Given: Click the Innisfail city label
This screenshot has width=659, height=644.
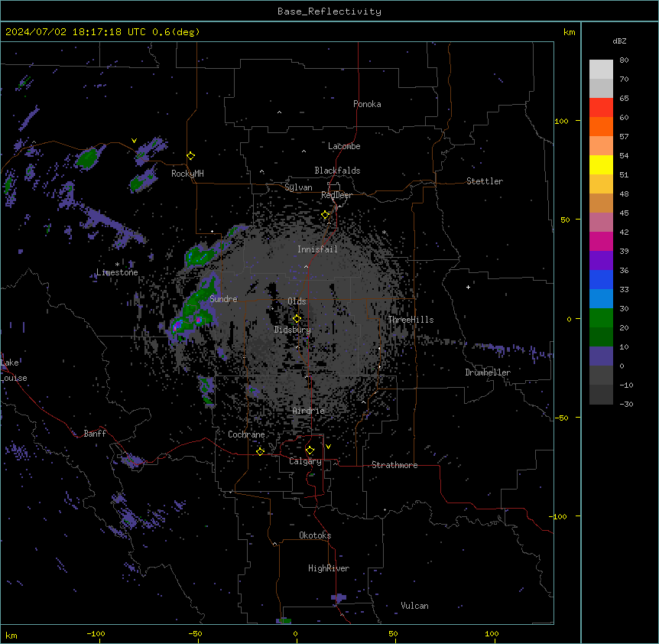Looking at the screenshot, I should click(317, 249).
